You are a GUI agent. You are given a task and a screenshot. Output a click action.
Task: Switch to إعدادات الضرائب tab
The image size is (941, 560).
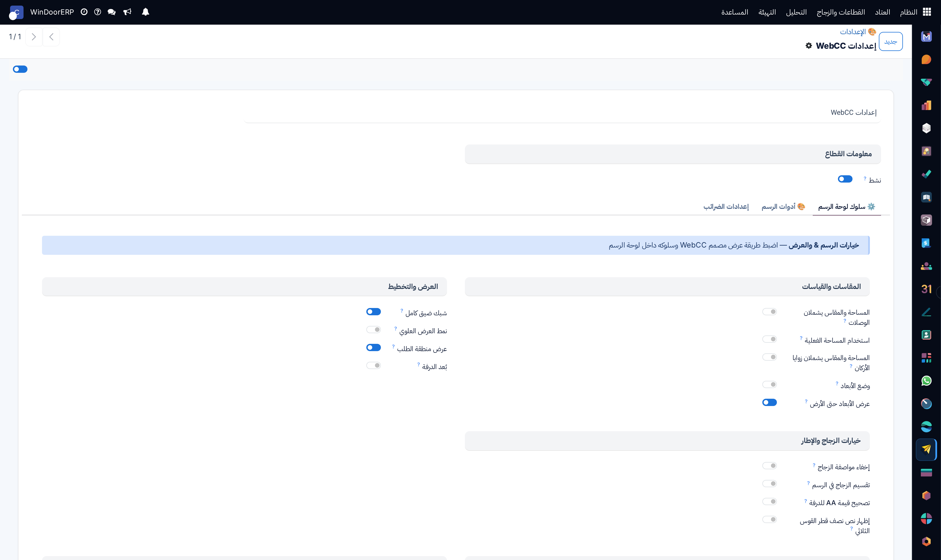pos(726,207)
